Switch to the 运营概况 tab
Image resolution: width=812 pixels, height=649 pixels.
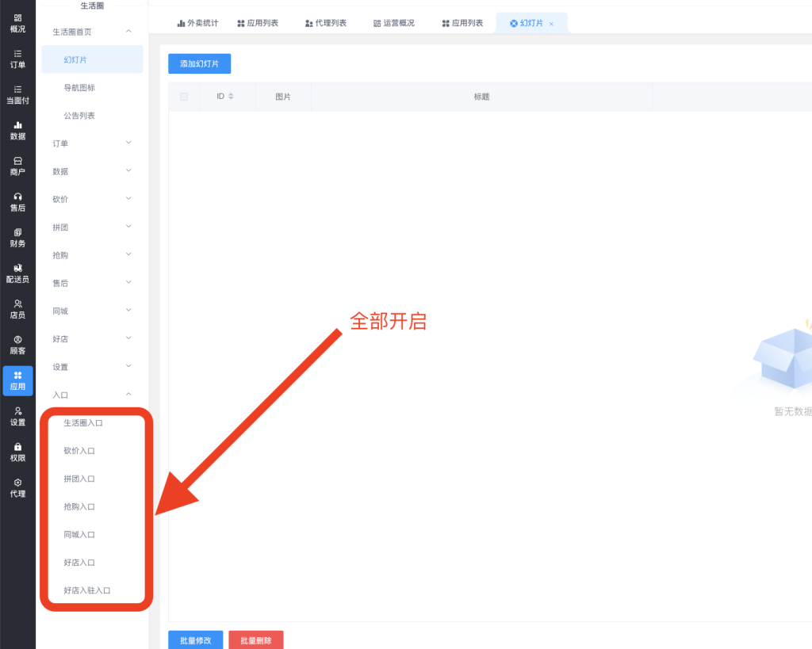tap(393, 23)
